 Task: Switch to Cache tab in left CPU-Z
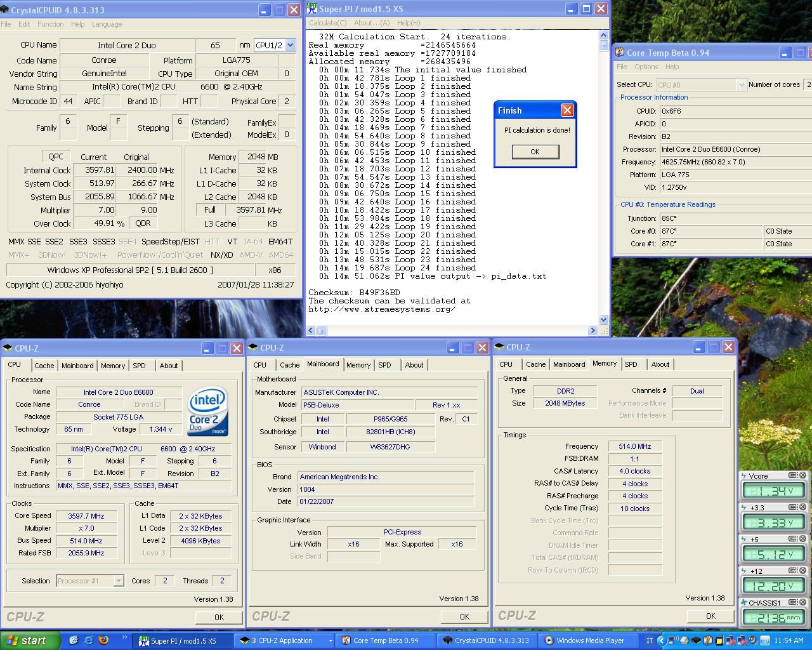coord(44,366)
